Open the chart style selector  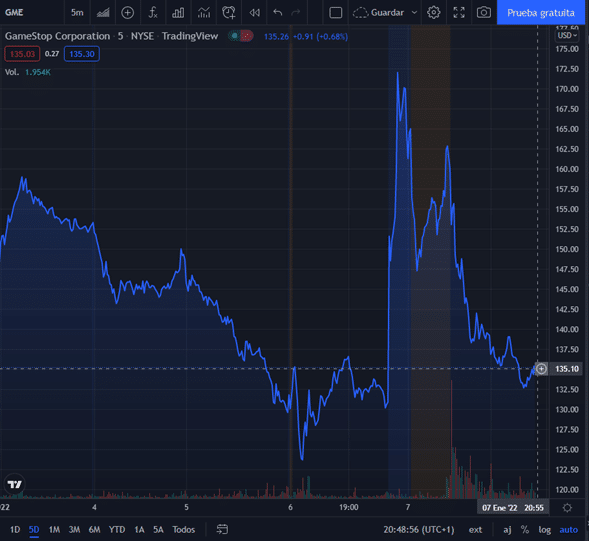103,12
